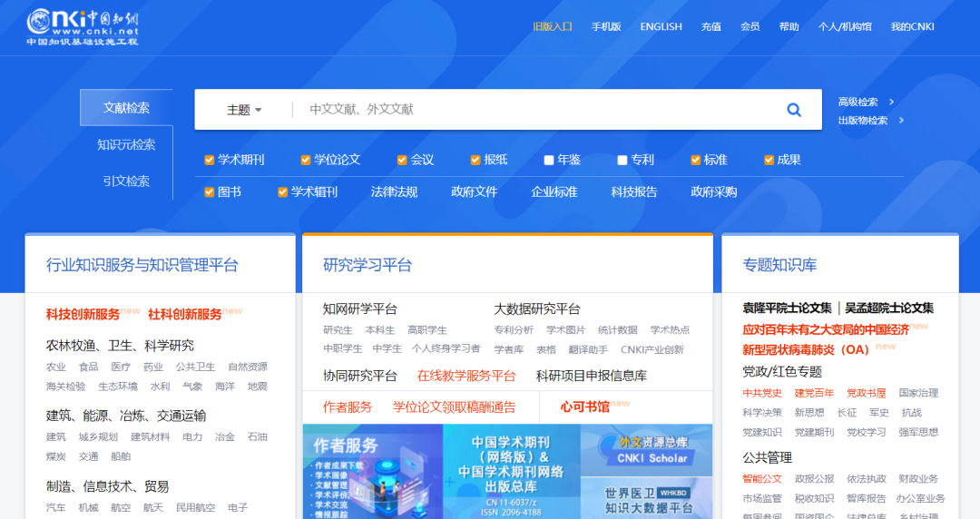Uncheck the 学术期刊 checkbox
The width and height of the screenshot is (980, 519).
[x=210, y=160]
